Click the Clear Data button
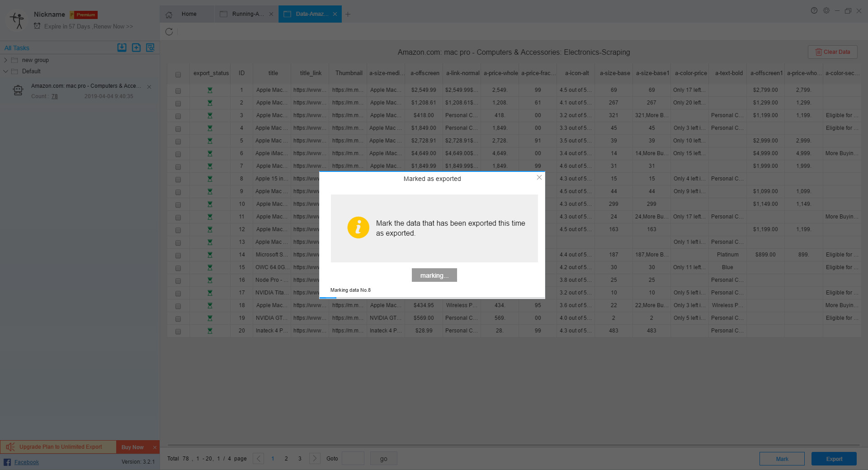Viewport: 868px width, 470px height. [x=832, y=52]
